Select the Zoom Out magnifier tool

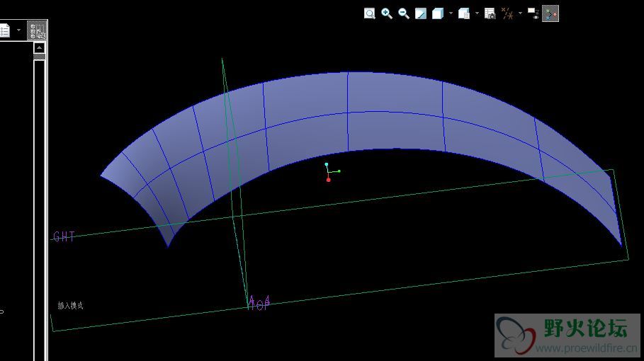click(404, 13)
